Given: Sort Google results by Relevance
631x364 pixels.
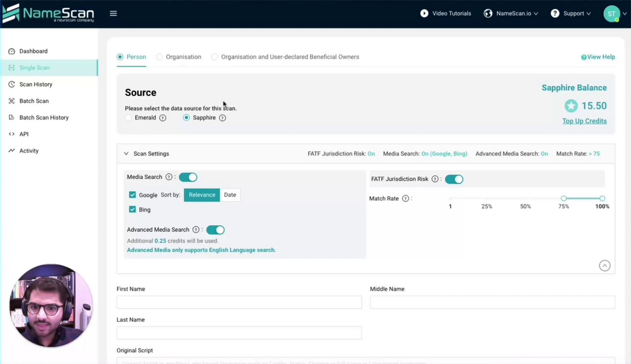Looking at the screenshot, I should click(202, 195).
